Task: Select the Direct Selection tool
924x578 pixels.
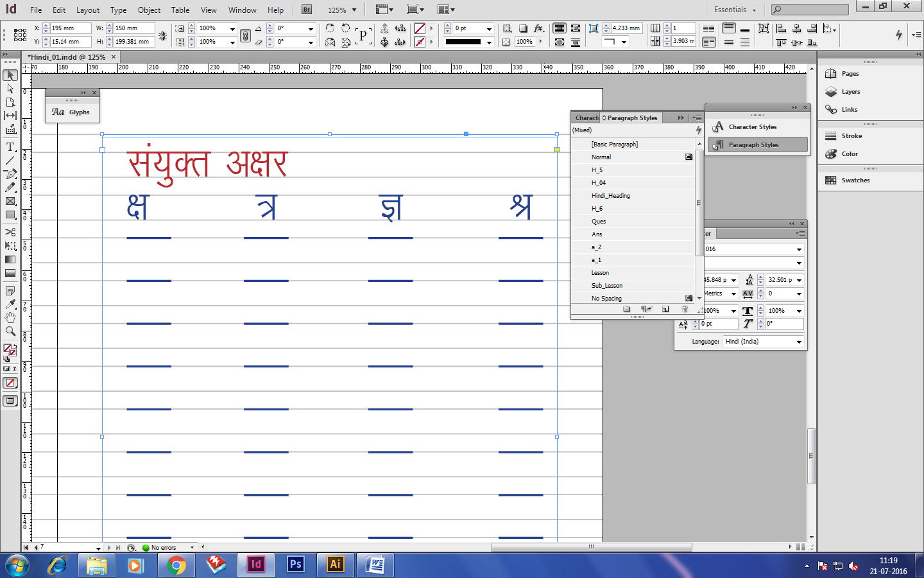Action: coord(10,89)
